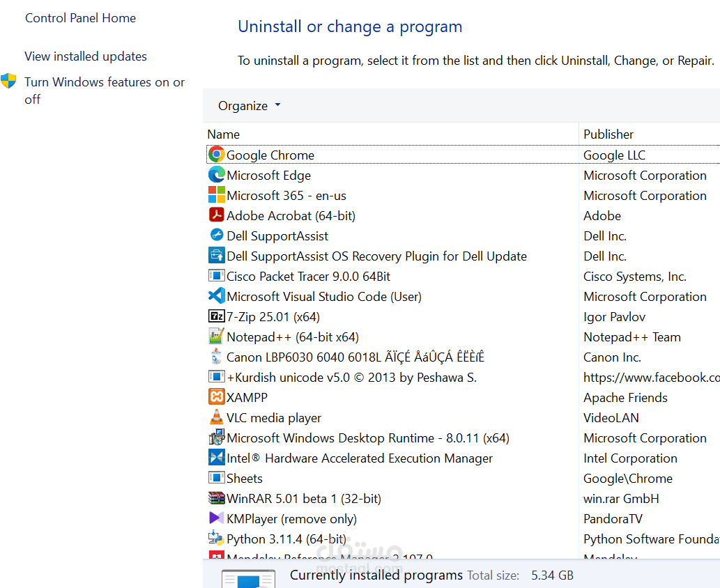720x588 pixels.
Task: Select Microsoft Visual Studio Code (User) entry
Action: click(324, 297)
